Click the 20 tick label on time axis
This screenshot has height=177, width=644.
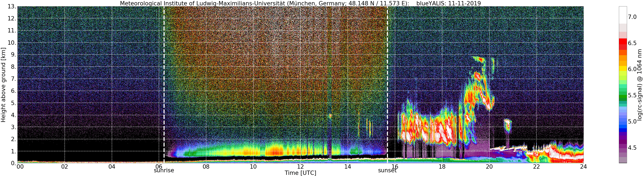coord(489,166)
